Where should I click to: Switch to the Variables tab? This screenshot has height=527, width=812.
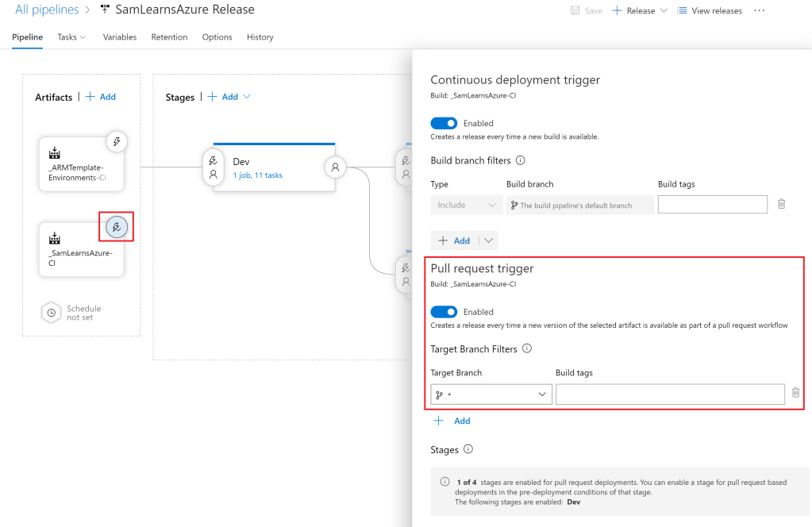[x=120, y=37]
